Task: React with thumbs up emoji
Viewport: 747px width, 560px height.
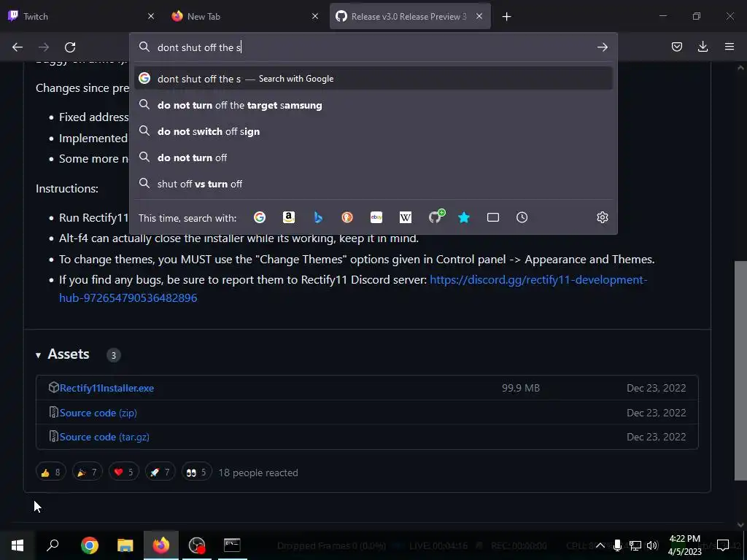Action: [x=50, y=472]
